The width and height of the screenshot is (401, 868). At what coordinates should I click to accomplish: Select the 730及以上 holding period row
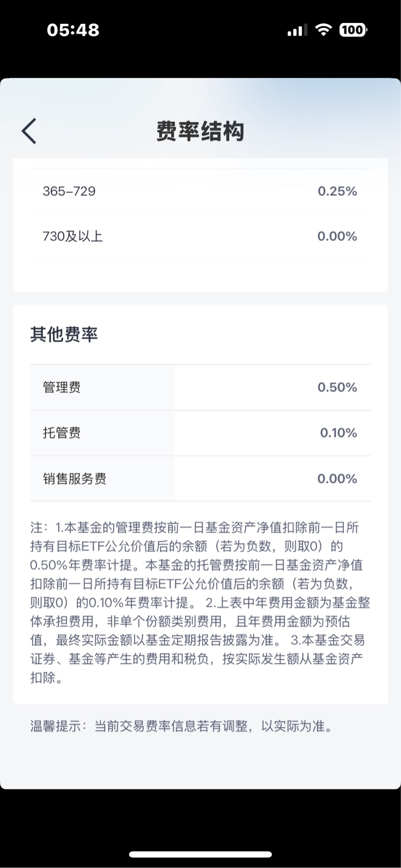[200, 236]
